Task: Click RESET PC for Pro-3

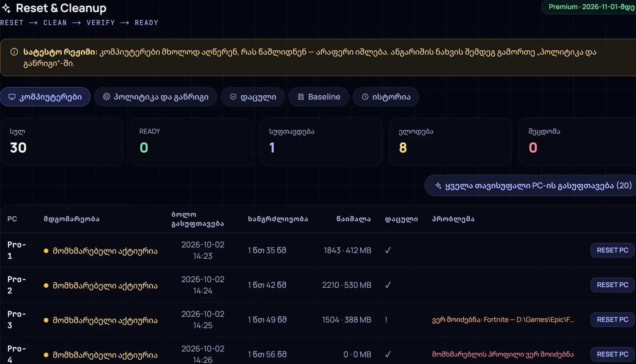Action: [x=612, y=319]
